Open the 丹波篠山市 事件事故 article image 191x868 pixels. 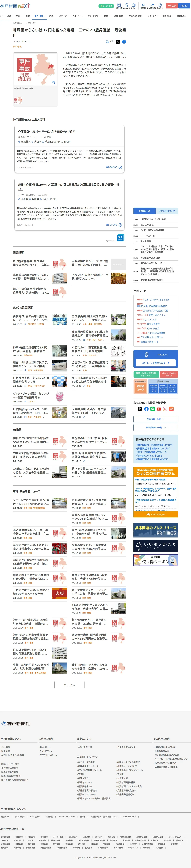[x=35, y=69]
